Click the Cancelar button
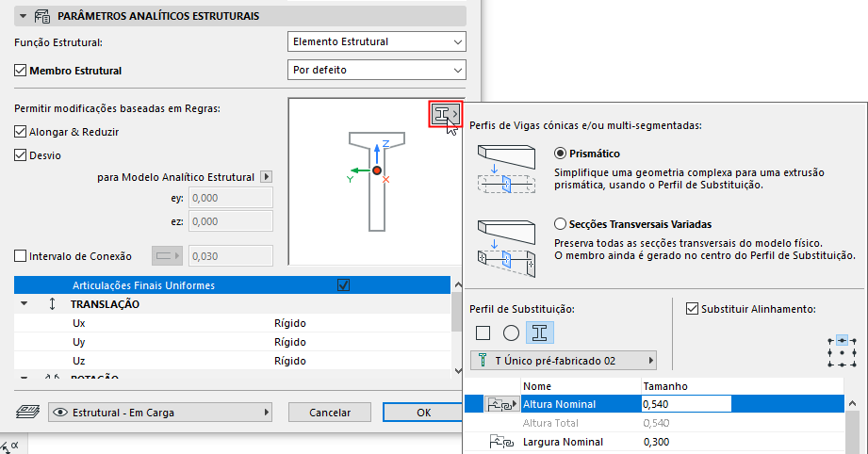The width and height of the screenshot is (868, 454). (329, 413)
